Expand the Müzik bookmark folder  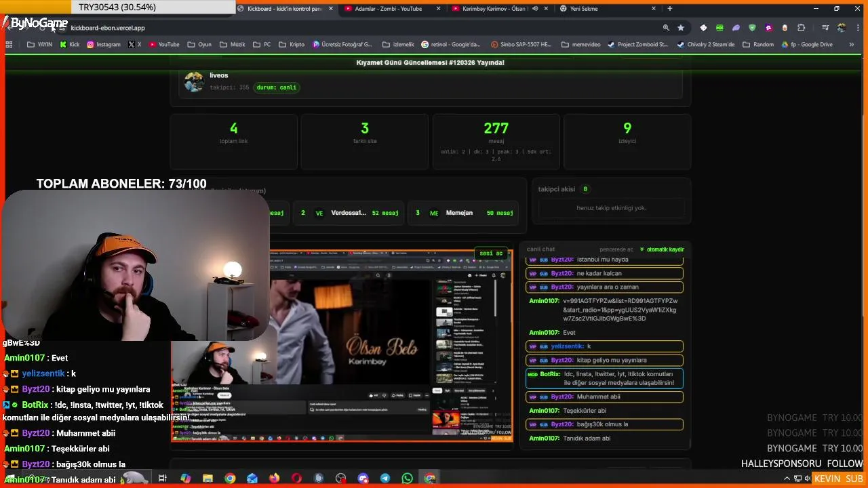[x=233, y=45]
